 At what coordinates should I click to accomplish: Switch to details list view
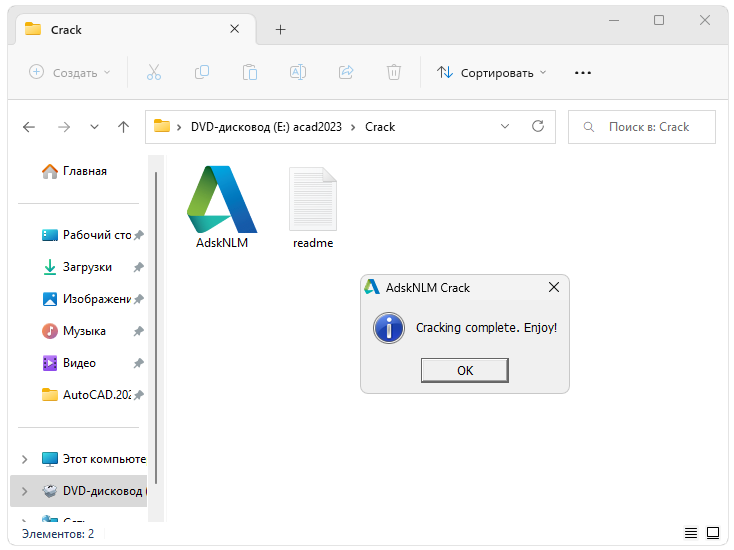coord(691,533)
